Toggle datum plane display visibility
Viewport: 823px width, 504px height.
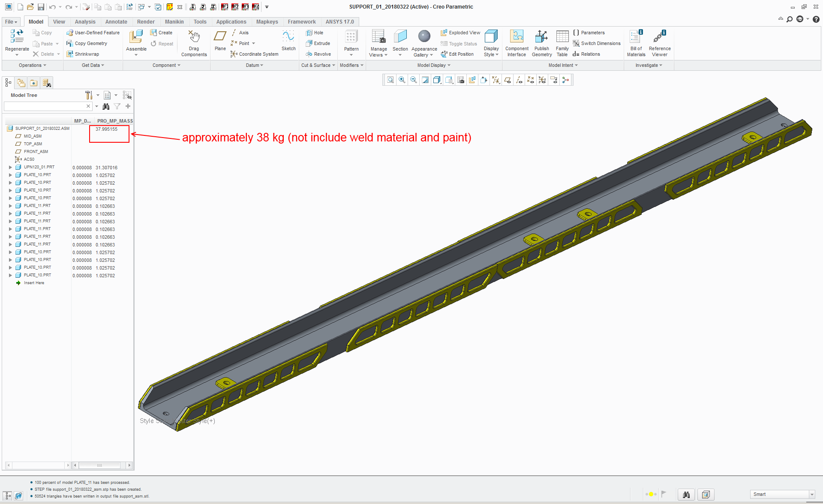[508, 80]
